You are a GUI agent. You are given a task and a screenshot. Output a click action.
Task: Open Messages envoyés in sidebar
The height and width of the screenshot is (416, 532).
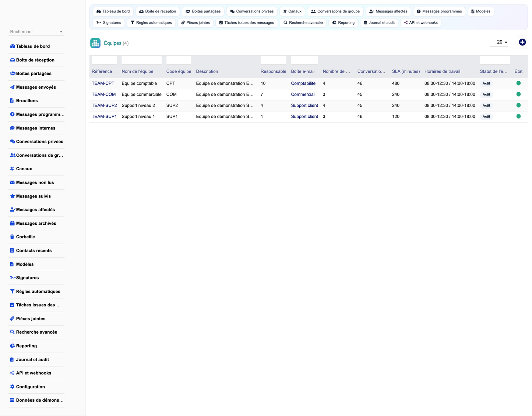click(36, 87)
